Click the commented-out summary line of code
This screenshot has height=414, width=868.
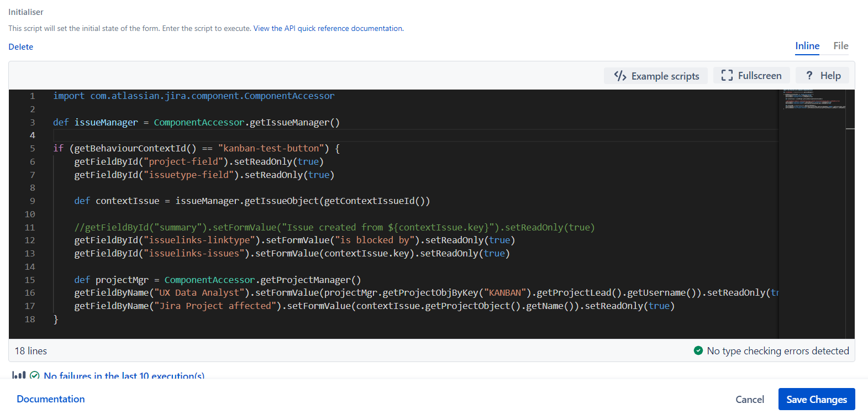334,227
